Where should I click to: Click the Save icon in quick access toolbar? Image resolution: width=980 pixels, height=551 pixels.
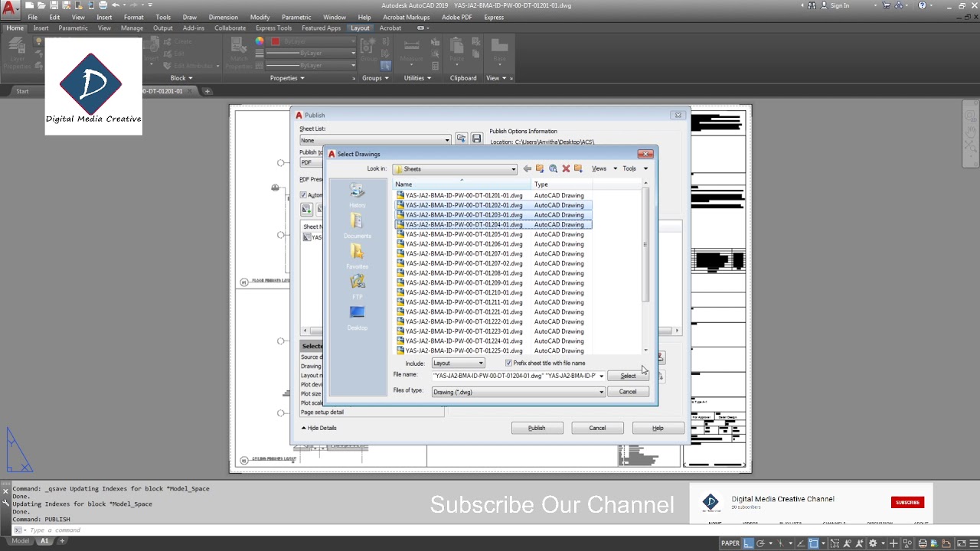tap(54, 5)
